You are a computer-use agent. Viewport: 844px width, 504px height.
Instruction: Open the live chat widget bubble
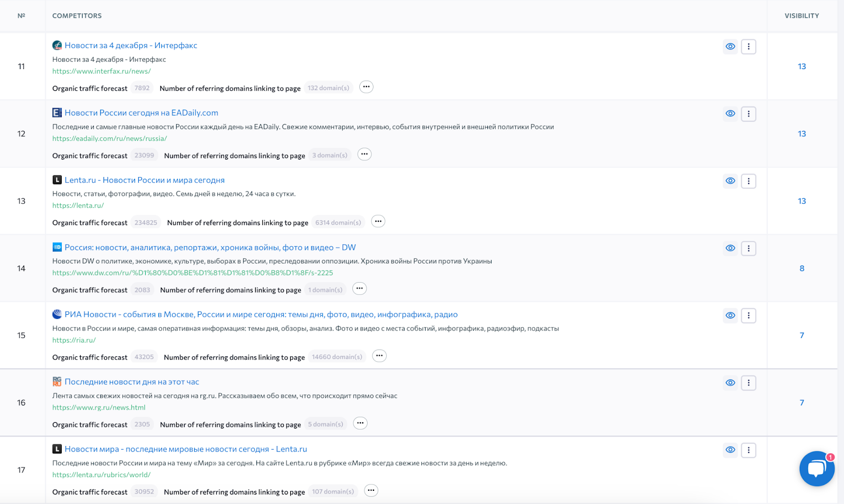click(x=816, y=468)
